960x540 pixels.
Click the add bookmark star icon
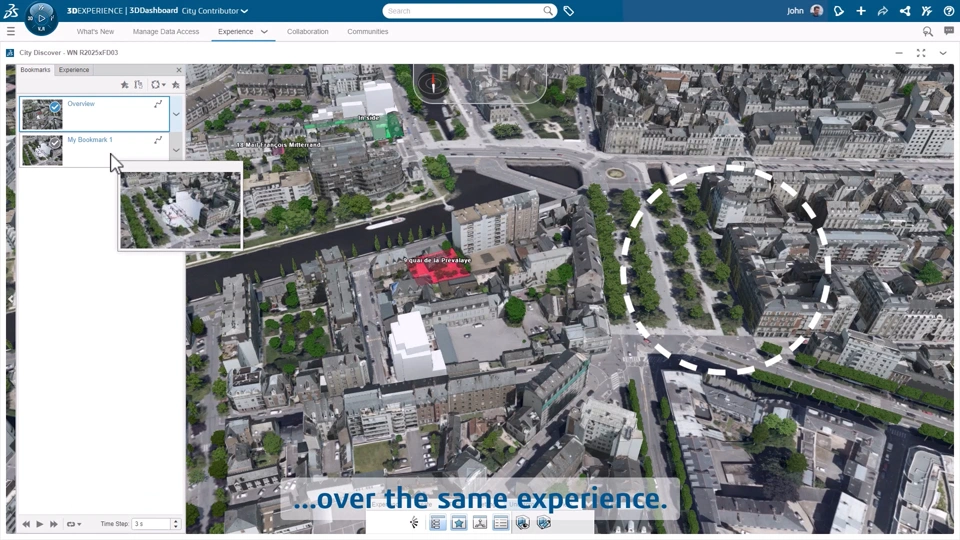click(124, 84)
